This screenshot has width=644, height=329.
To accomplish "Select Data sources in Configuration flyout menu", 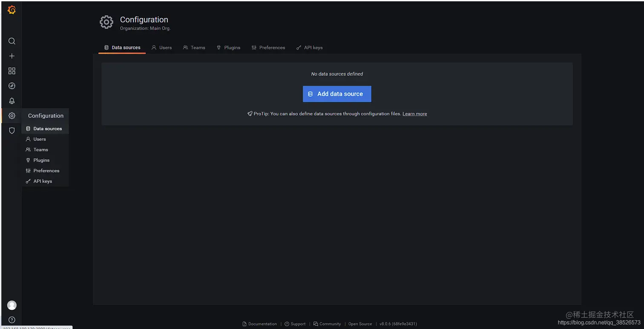I will point(45,128).
